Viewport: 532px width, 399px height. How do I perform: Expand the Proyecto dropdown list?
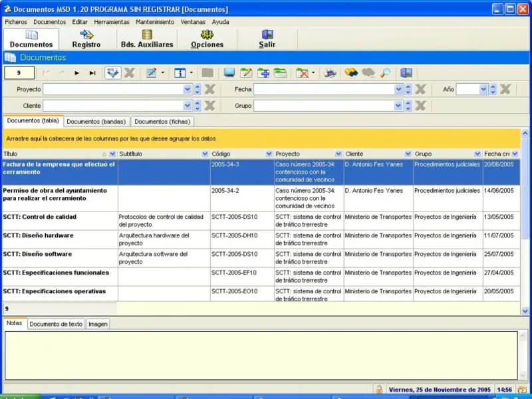[x=188, y=89]
